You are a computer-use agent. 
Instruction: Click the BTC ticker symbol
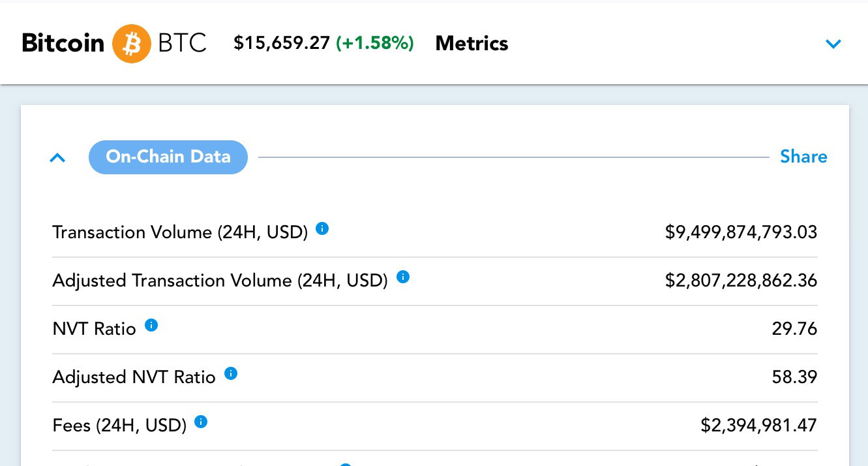click(x=182, y=44)
